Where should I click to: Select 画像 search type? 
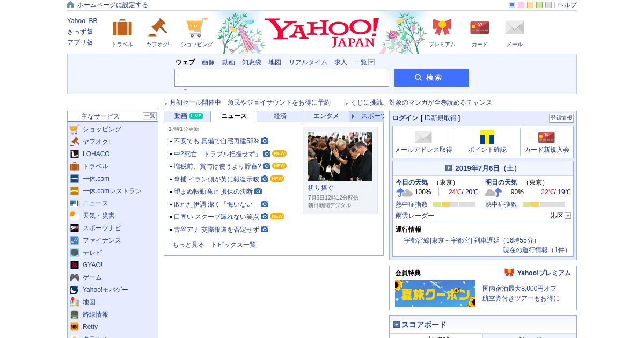coord(208,62)
